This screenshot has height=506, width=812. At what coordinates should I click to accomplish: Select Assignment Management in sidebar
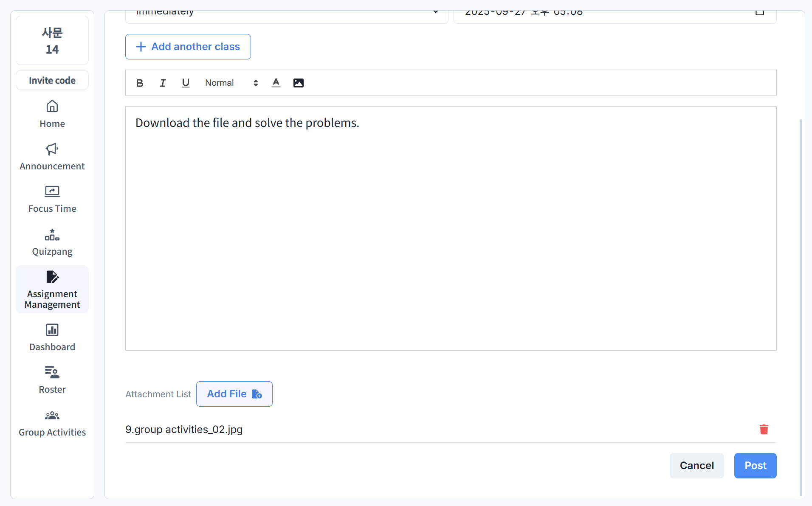tap(52, 290)
